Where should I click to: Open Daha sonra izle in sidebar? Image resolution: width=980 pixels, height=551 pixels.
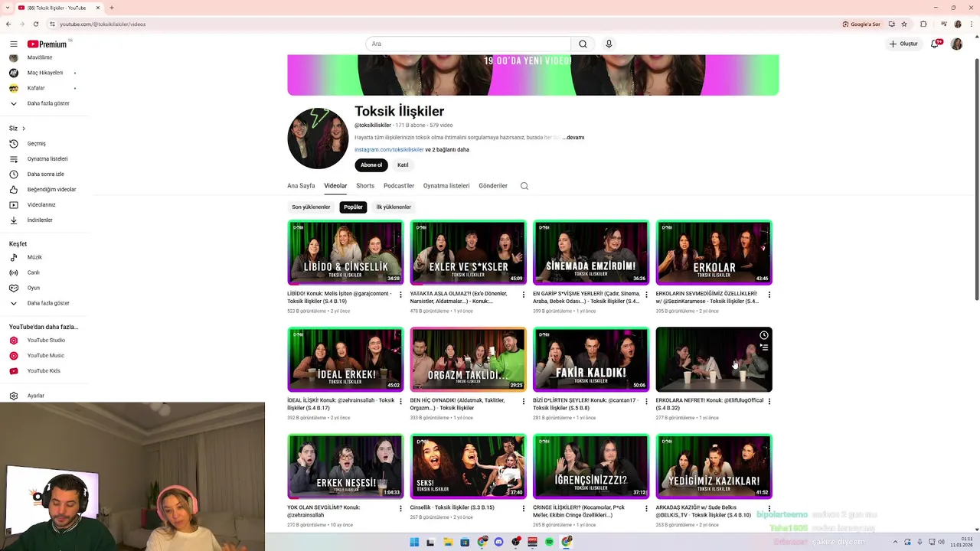point(44,174)
